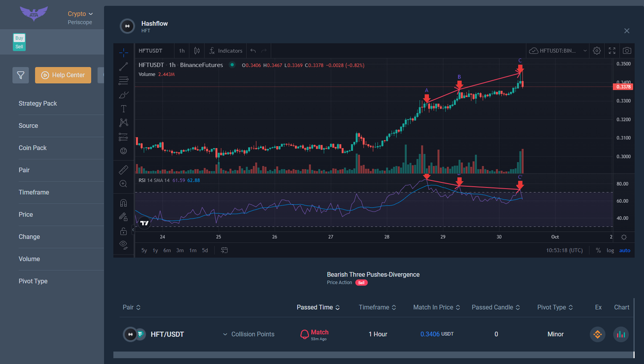
Task: Toggle hide all drawings eye icon
Action: click(x=123, y=245)
